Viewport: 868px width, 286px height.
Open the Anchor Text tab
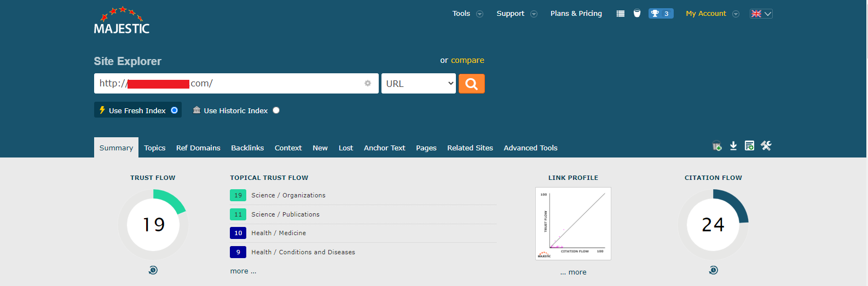pos(384,148)
